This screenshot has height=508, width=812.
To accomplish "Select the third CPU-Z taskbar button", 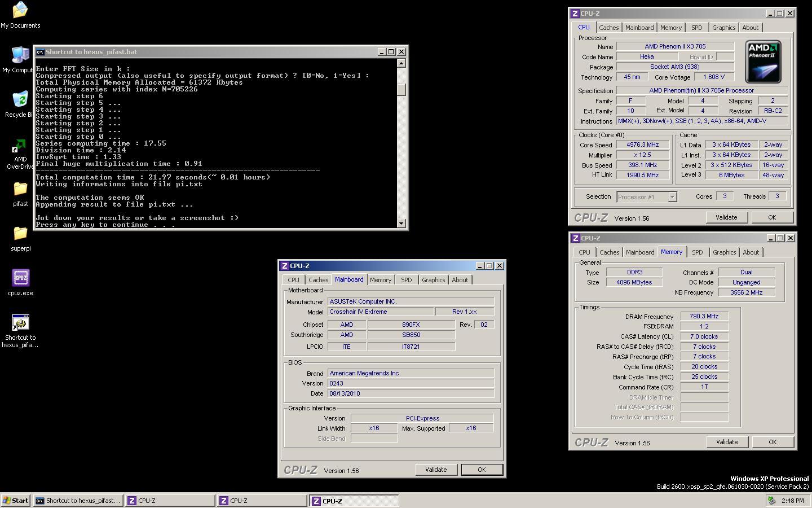I will click(354, 501).
